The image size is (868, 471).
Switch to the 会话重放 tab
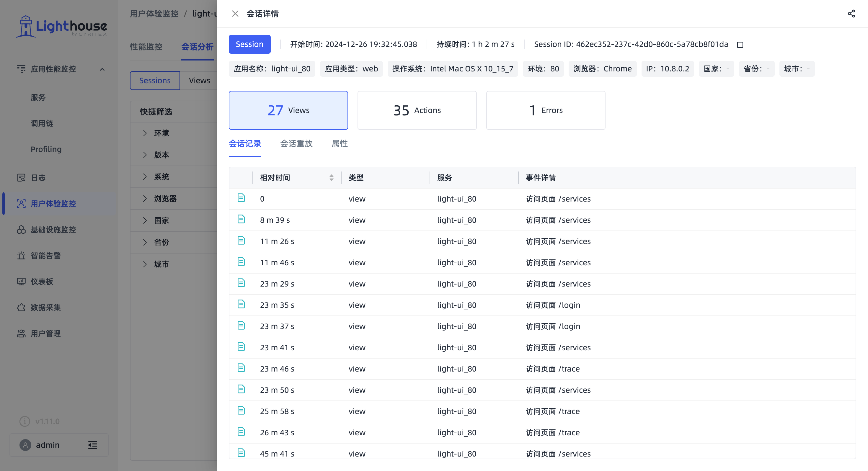click(296, 143)
